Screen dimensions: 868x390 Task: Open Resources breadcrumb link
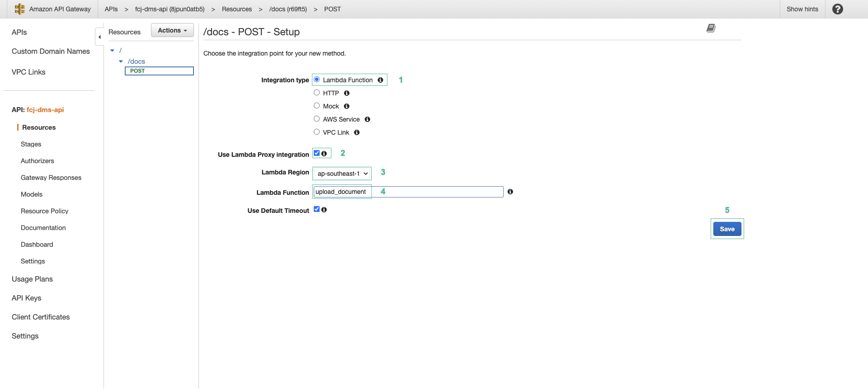237,9
